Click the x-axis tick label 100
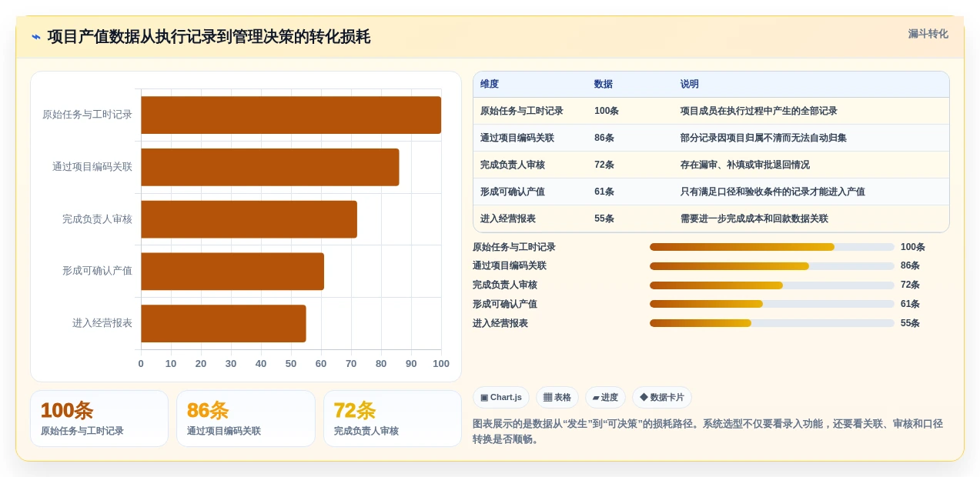Viewport: 980px width, 477px height. (441, 364)
